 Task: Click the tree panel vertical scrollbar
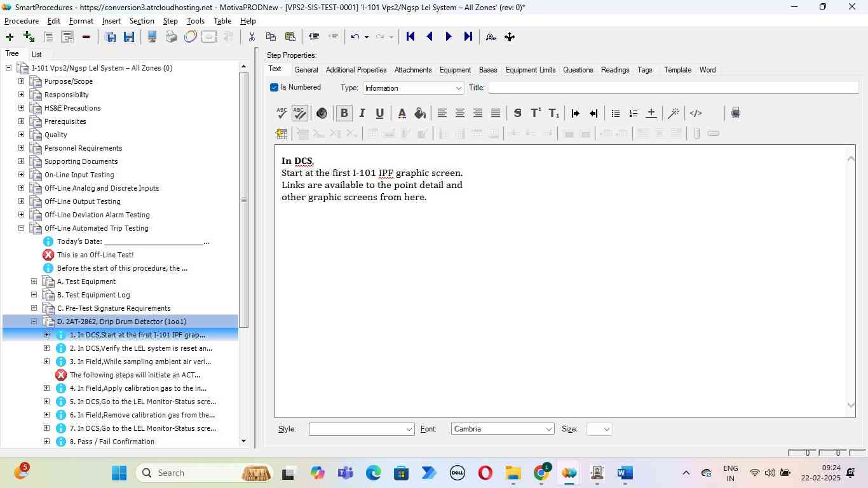(243, 200)
